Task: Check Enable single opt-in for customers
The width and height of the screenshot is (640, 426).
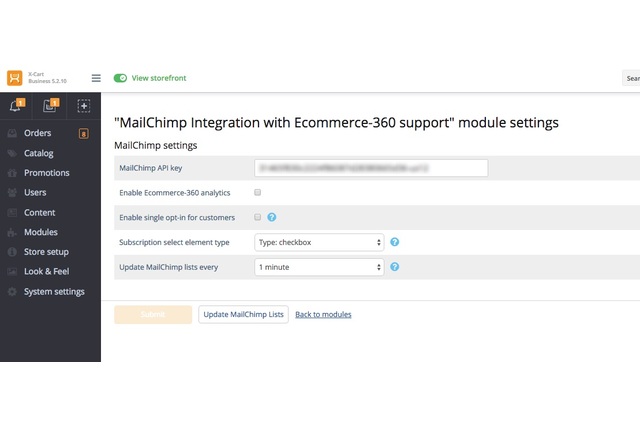Action: (x=258, y=217)
